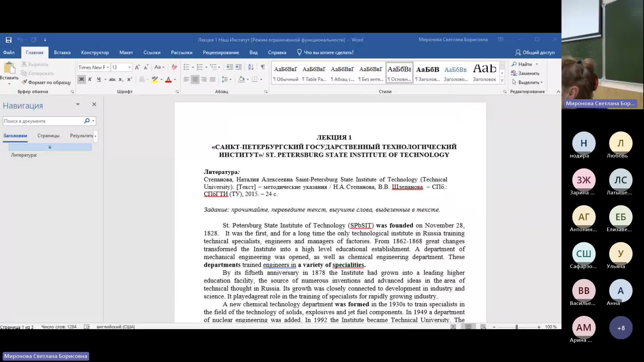644x362 pixels.
Task: Select the Без инте... style
Action: coord(371,73)
